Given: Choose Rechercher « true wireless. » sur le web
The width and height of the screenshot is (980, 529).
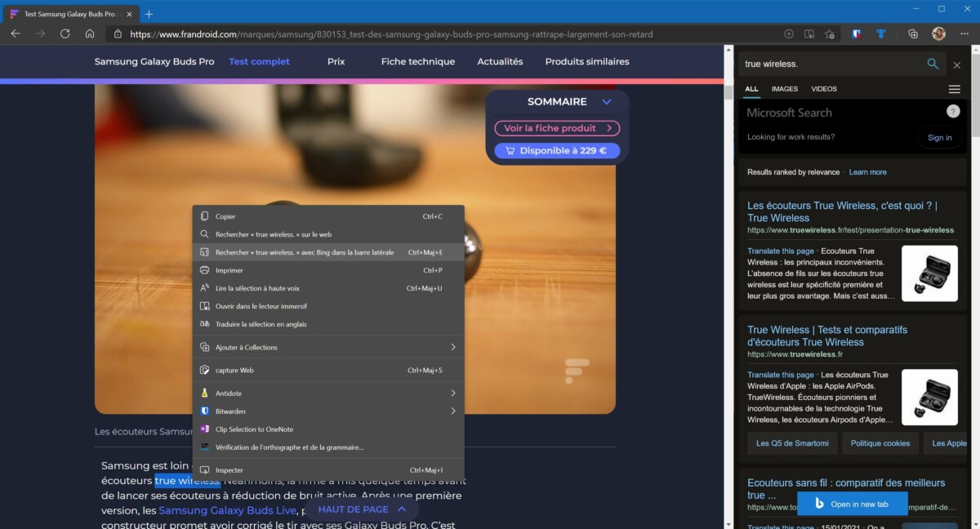Looking at the screenshot, I should 328,234.
